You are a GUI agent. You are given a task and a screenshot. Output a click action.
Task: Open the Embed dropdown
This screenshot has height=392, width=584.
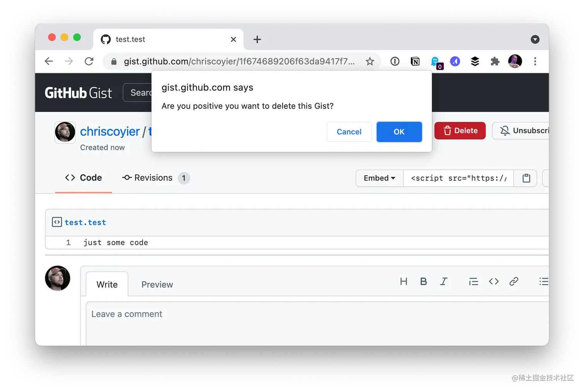[380, 178]
